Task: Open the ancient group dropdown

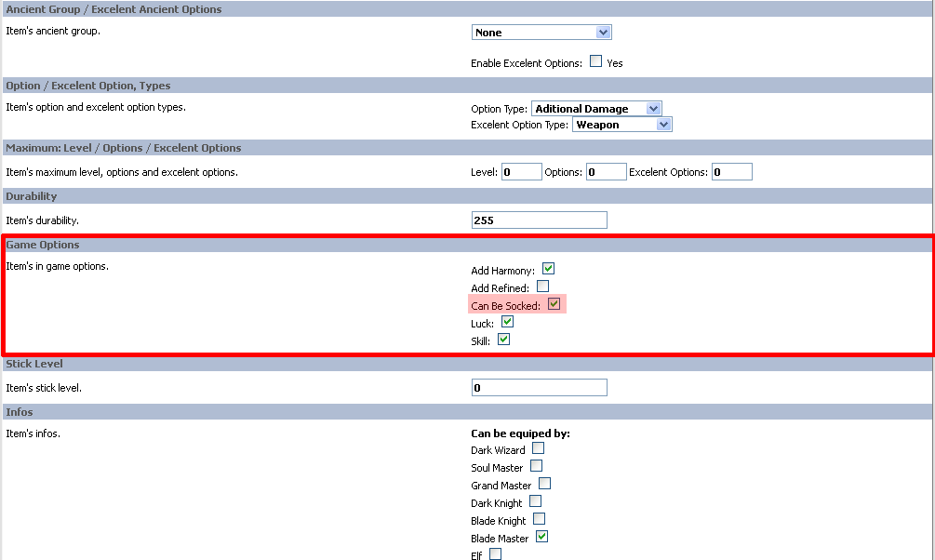Action: click(x=541, y=33)
